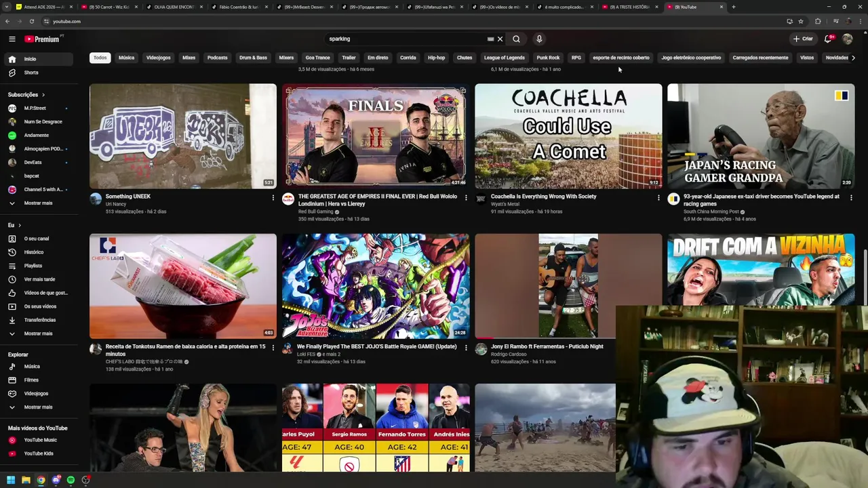This screenshot has height=488, width=868.
Task: Open Música under Explorar
Action: coord(39,367)
